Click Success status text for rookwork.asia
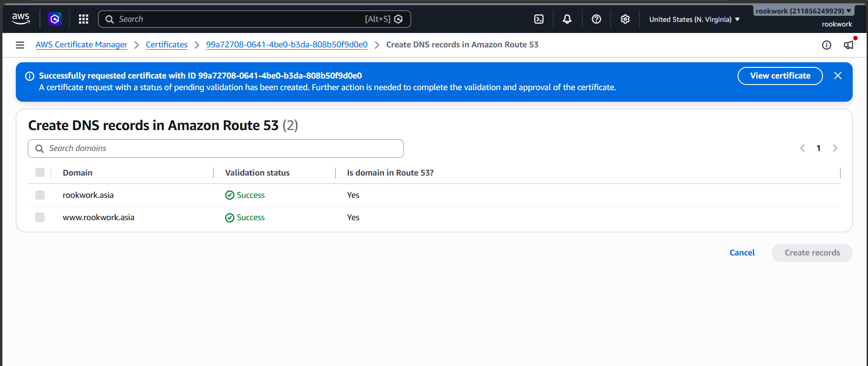This screenshot has width=868, height=366. click(251, 195)
